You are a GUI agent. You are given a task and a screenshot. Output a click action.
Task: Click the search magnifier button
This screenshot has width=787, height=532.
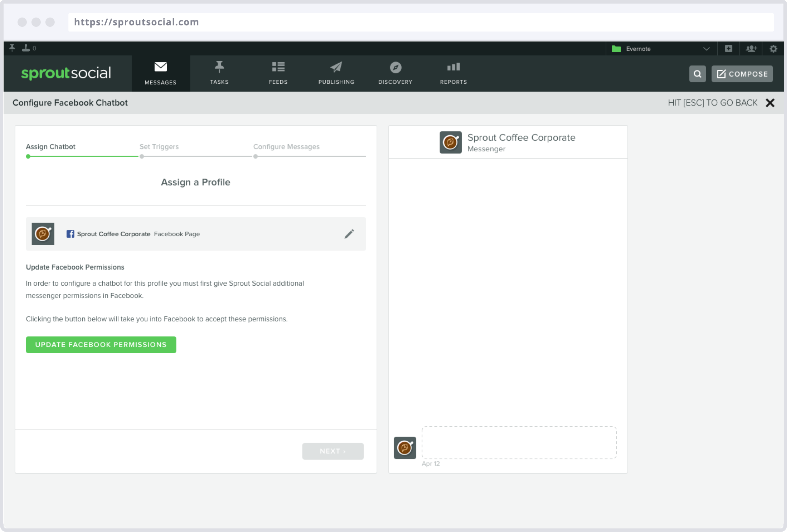698,74
